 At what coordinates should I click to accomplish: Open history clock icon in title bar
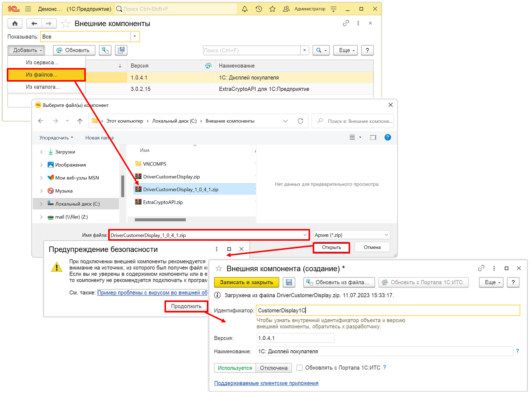[259, 9]
